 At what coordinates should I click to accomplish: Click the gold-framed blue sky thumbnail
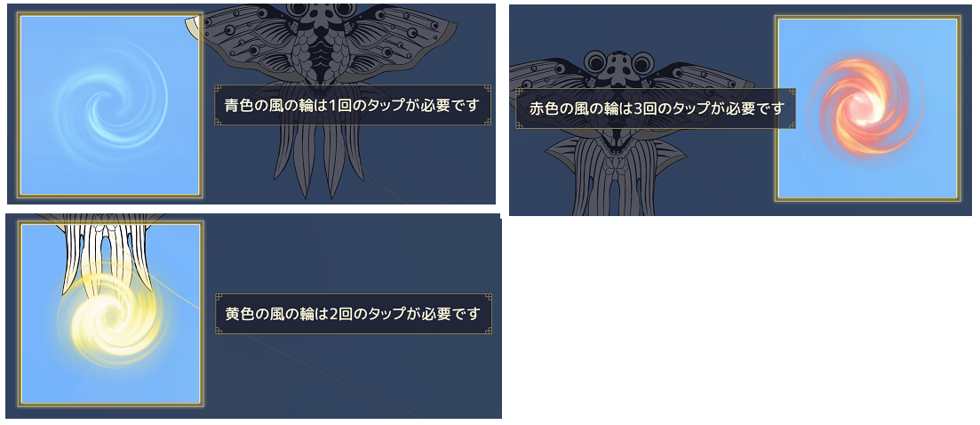[110, 105]
